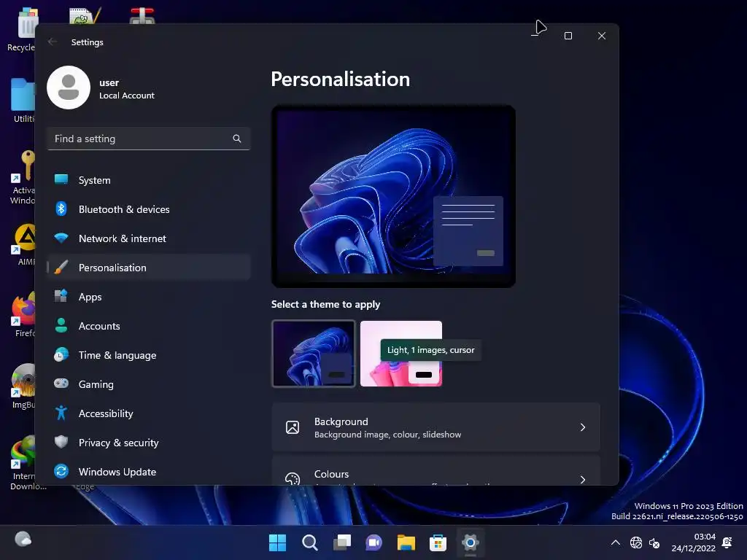747x560 pixels.
Task: Click the Background picture icon
Action: [x=293, y=427]
